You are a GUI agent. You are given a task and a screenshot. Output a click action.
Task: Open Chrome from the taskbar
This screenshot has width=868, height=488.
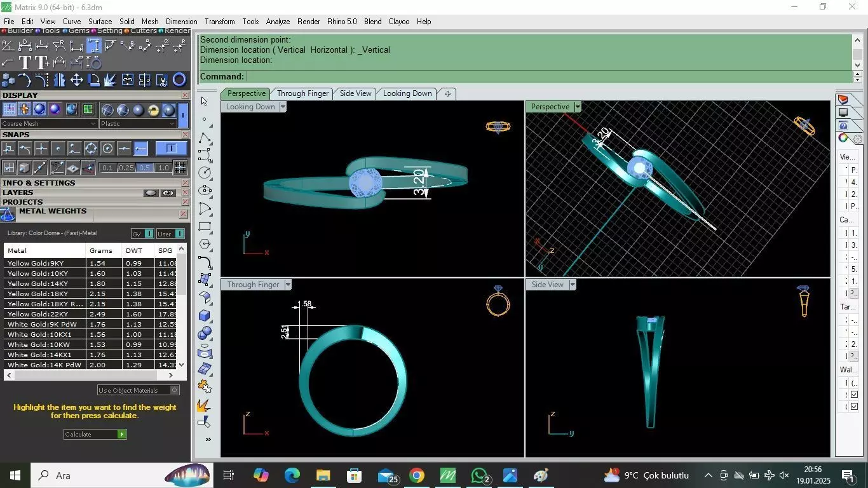coord(417,475)
